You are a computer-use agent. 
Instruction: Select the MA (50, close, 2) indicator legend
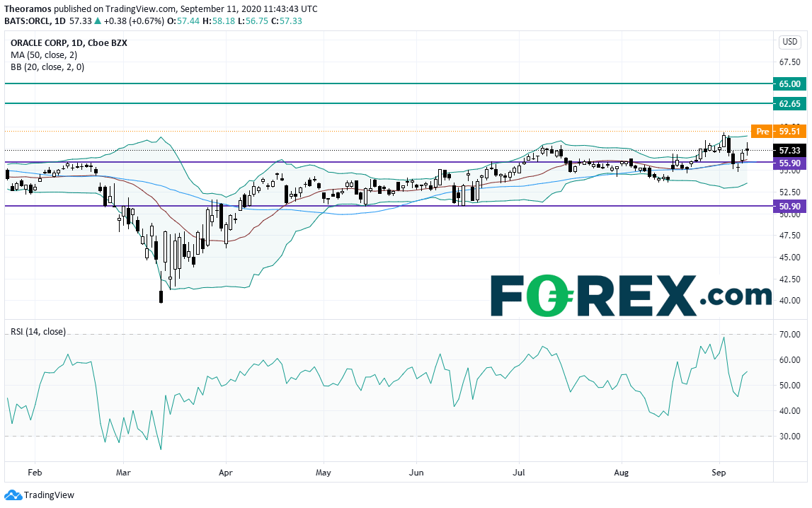point(44,55)
